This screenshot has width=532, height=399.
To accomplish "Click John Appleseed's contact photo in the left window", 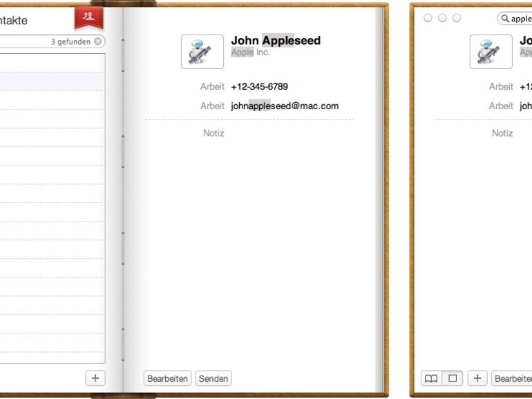I will tap(202, 52).
